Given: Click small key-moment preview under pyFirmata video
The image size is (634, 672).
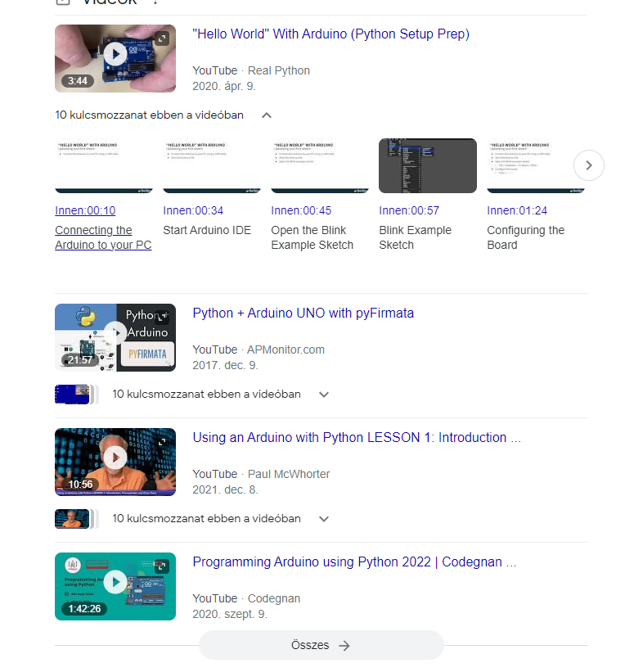Looking at the screenshot, I should pyautogui.click(x=75, y=395).
